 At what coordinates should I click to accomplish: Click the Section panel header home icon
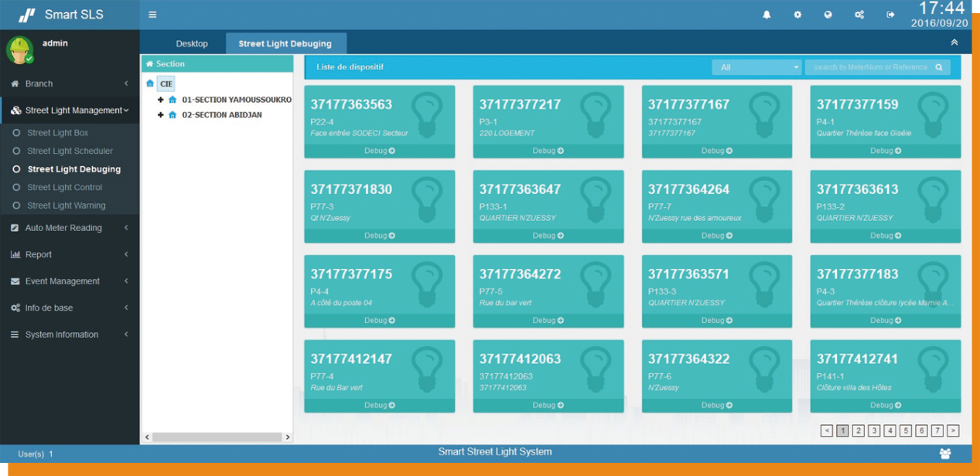click(x=150, y=64)
